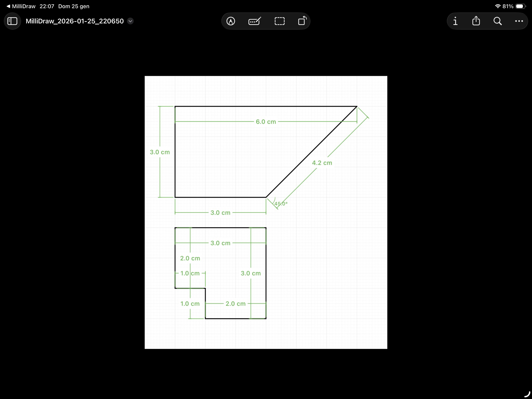Open the date display Dom 25 gen

point(74,6)
